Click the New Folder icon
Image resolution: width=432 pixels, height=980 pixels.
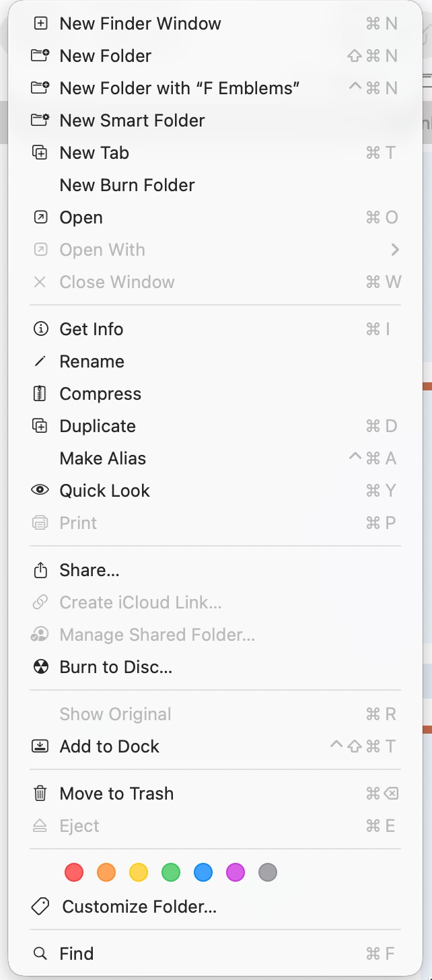click(40, 56)
